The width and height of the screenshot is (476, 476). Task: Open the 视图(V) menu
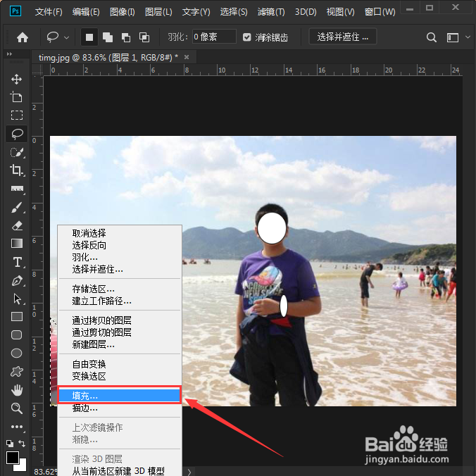[340, 12]
